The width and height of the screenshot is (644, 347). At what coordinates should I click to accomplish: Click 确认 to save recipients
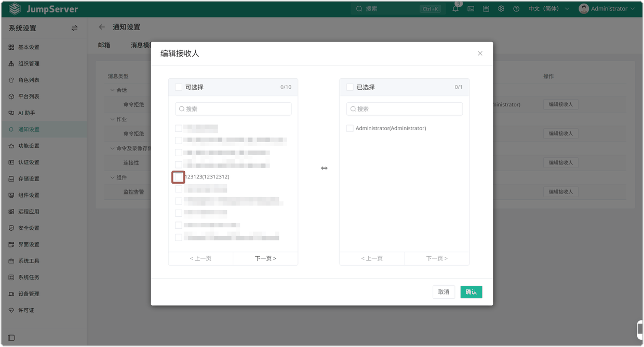pos(471,292)
